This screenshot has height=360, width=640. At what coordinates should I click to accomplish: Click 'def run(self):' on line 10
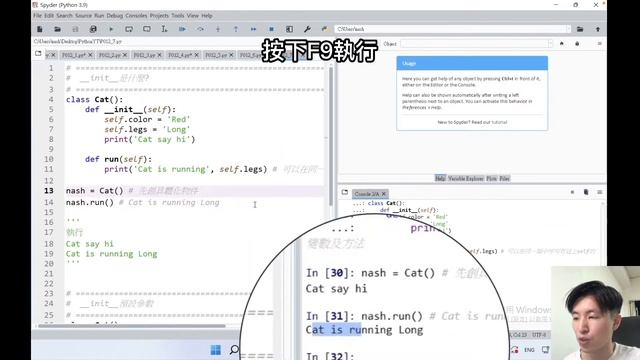[x=118, y=159]
